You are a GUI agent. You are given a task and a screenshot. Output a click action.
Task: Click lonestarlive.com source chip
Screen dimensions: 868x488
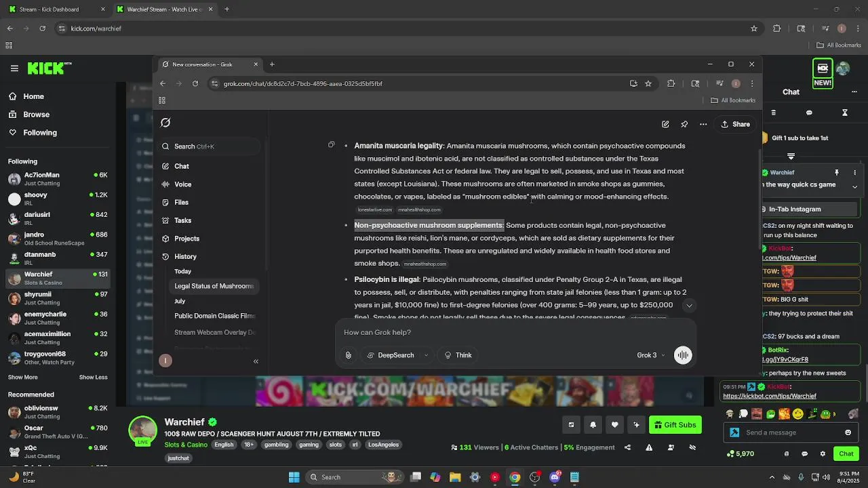tap(375, 209)
